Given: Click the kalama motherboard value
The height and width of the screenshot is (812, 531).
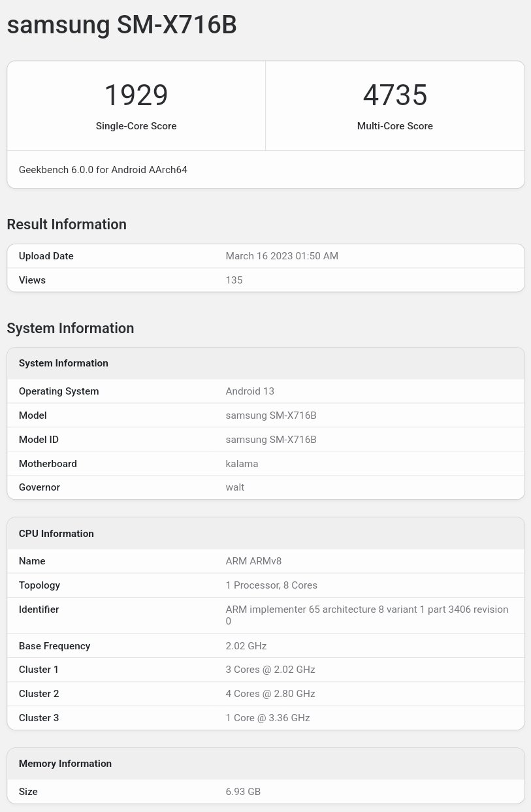Looking at the screenshot, I should [x=242, y=464].
